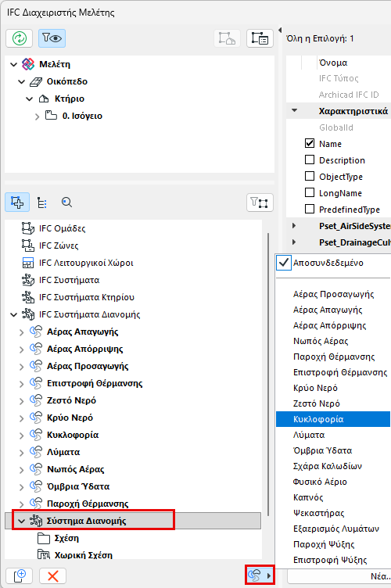Click the Κτήριο building icon
This screenshot has height=588, width=391.
click(44, 99)
